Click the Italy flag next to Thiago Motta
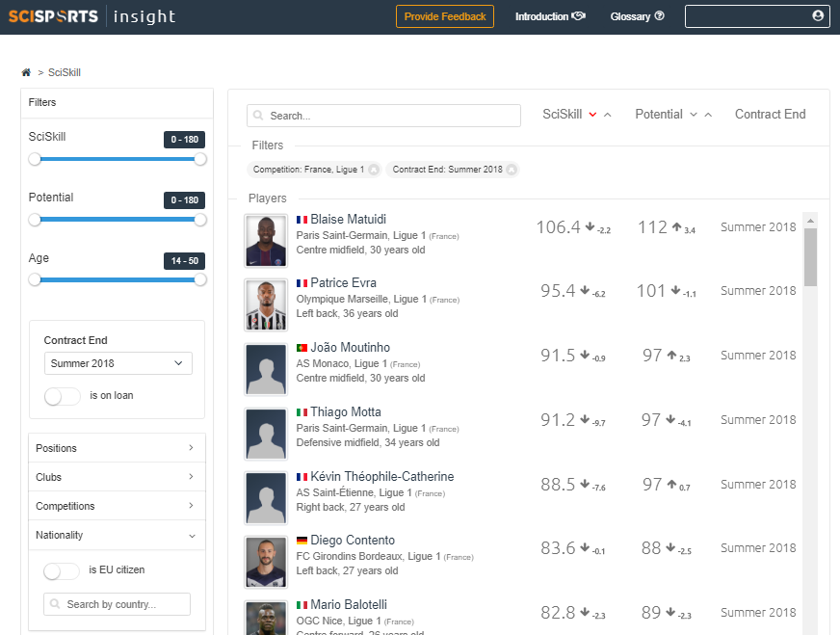Viewport: 840px width, 635px height. (x=302, y=412)
